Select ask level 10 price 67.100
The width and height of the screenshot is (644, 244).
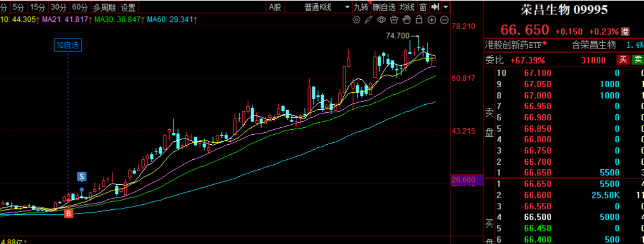click(537, 73)
